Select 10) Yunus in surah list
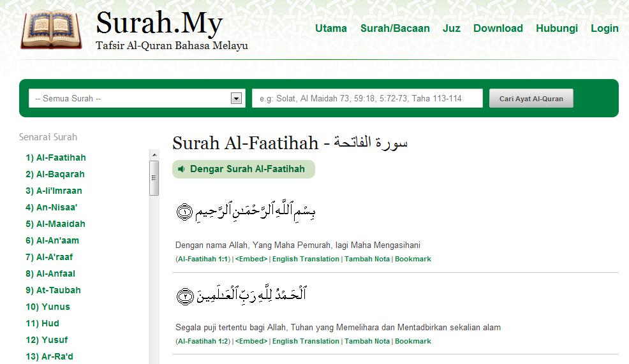This screenshot has width=629, height=364. tap(48, 307)
